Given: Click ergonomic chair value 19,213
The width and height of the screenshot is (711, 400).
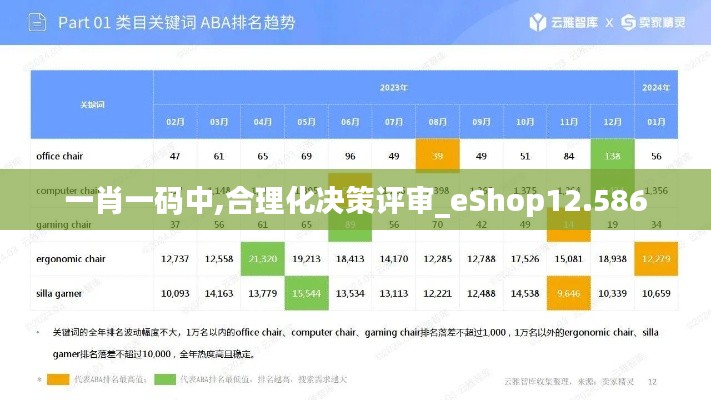Looking at the screenshot, I should (307, 259).
